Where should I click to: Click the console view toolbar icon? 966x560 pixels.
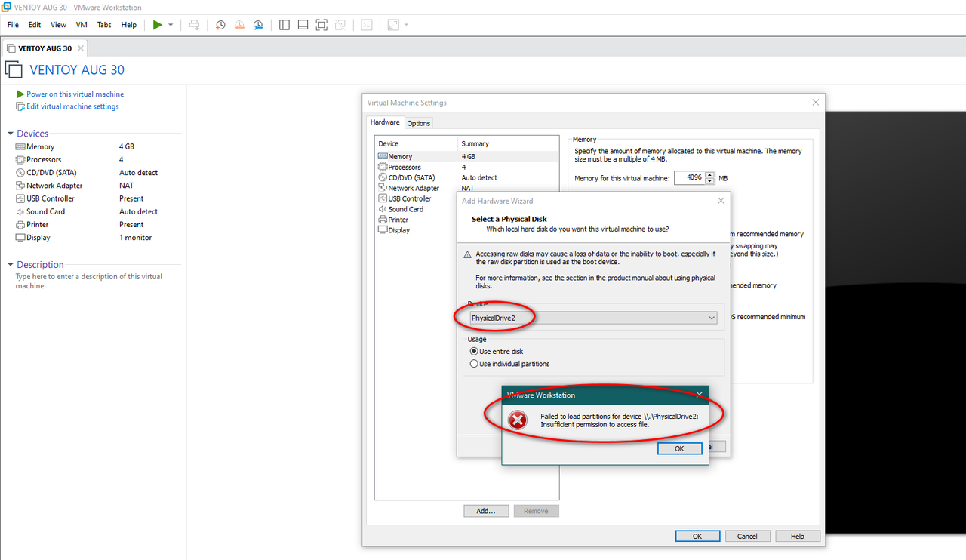(367, 25)
